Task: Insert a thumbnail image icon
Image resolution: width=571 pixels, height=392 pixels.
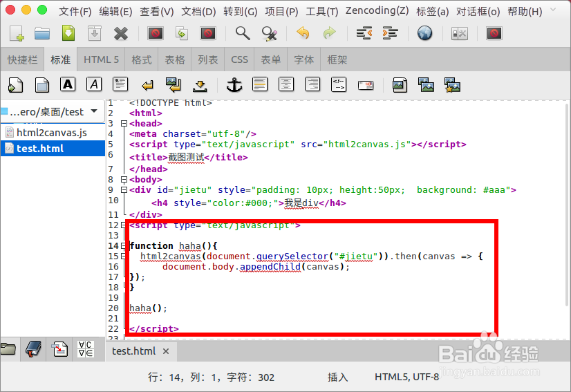Action: [426, 85]
